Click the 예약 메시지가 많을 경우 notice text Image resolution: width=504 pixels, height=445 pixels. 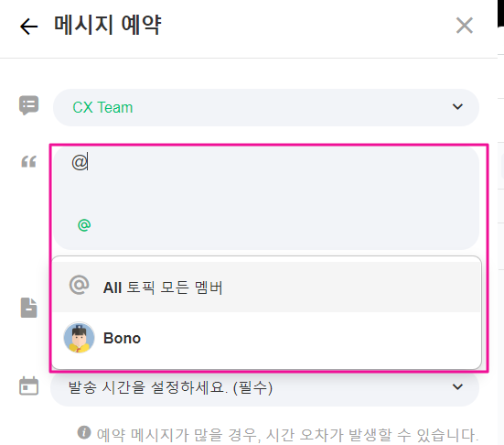coord(288,435)
